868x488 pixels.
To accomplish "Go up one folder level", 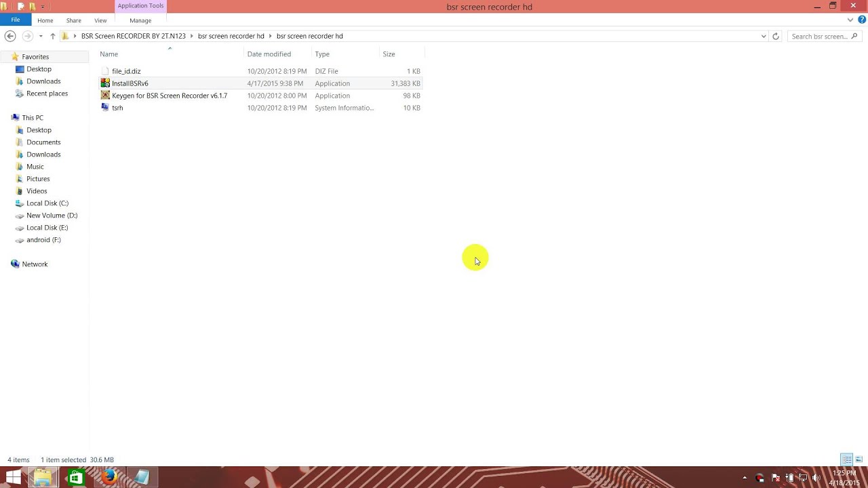I will click(x=53, y=36).
